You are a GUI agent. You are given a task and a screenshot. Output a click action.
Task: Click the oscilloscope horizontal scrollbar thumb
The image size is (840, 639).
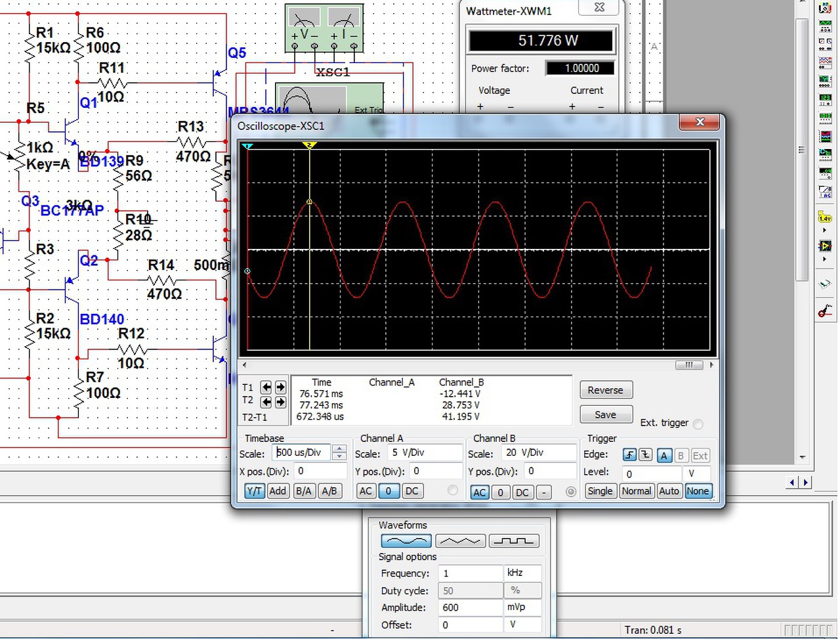689,365
